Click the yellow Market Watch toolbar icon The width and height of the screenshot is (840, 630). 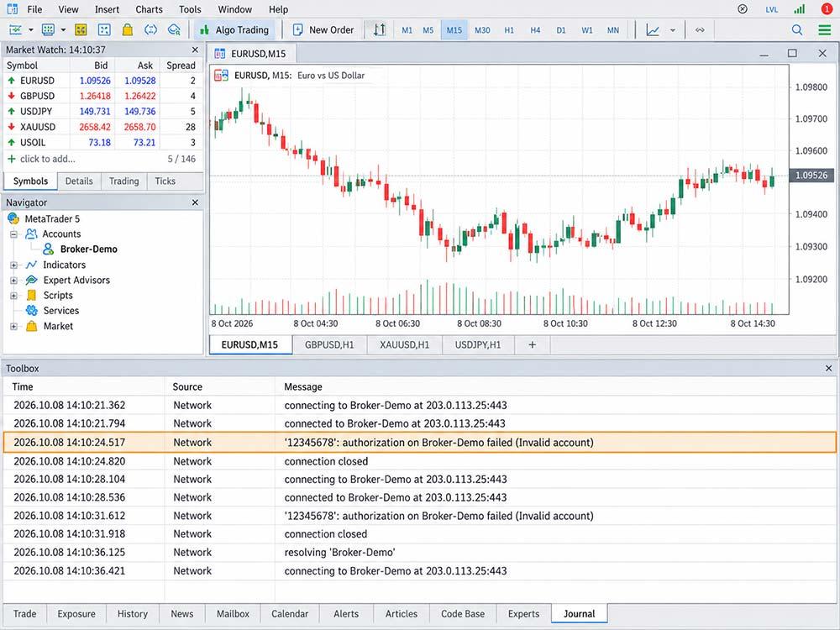[81, 30]
